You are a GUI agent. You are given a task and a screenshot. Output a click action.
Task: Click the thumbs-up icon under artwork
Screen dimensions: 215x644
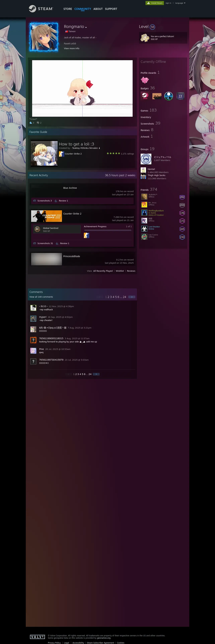[x=31, y=123]
